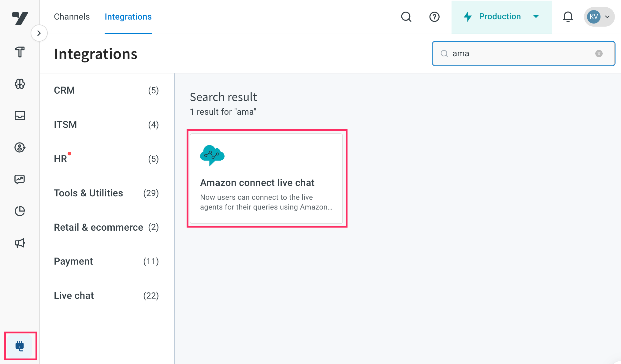
Task: Open the Production environment dropdown
Action: click(x=502, y=17)
